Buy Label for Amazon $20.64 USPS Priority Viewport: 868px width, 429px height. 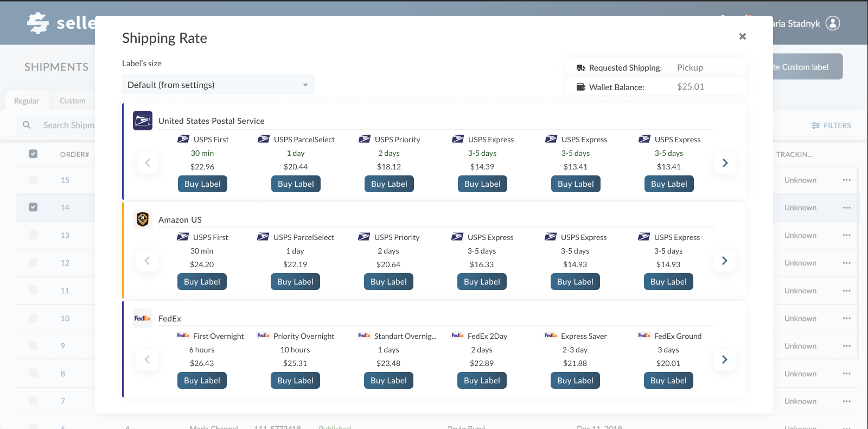point(388,282)
